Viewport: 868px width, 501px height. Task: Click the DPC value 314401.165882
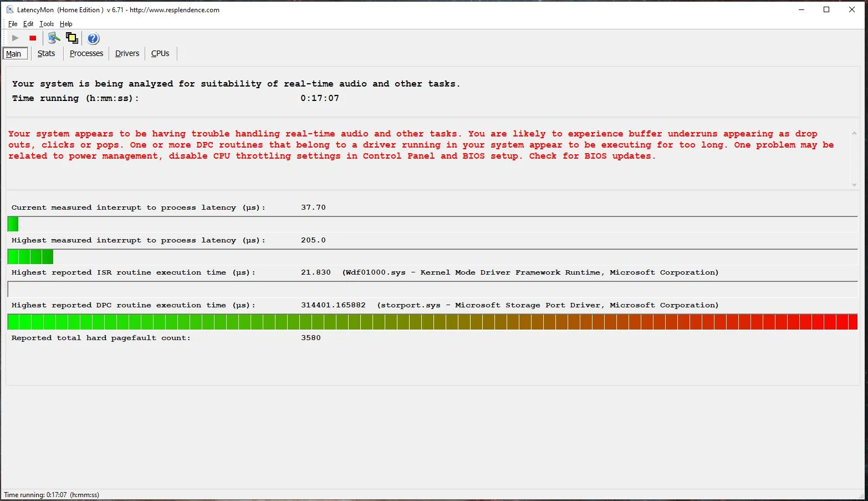333,305
